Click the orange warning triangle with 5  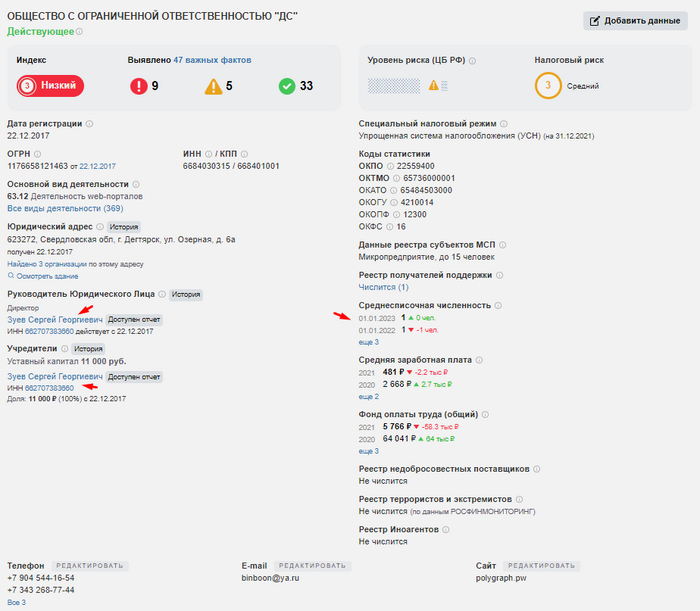213,86
